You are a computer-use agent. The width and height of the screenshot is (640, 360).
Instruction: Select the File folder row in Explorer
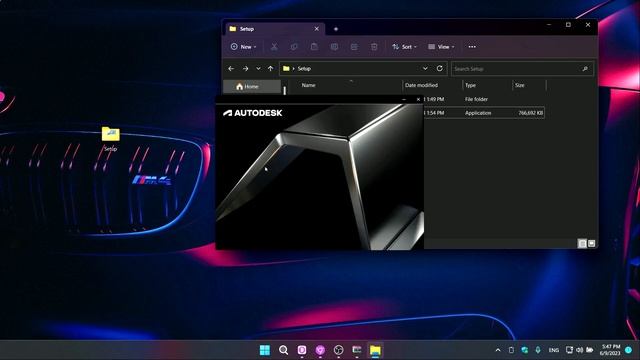484,99
